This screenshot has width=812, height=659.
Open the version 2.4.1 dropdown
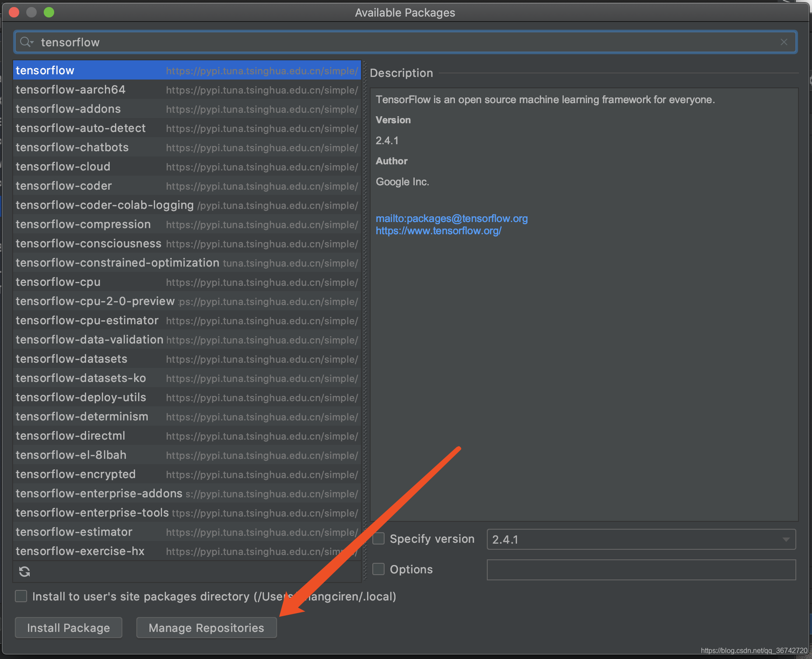pos(641,539)
